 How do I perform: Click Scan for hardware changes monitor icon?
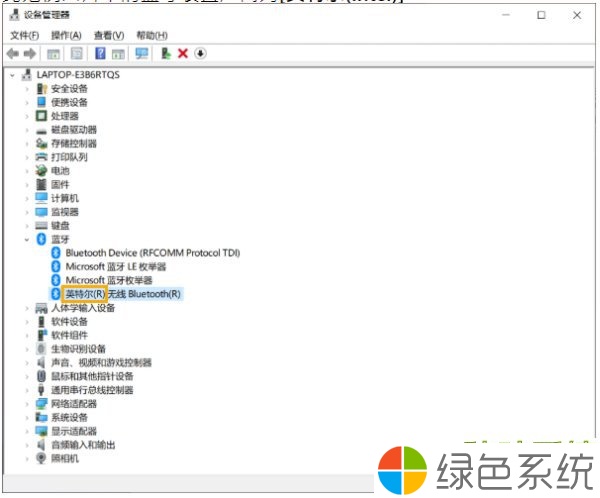point(142,53)
